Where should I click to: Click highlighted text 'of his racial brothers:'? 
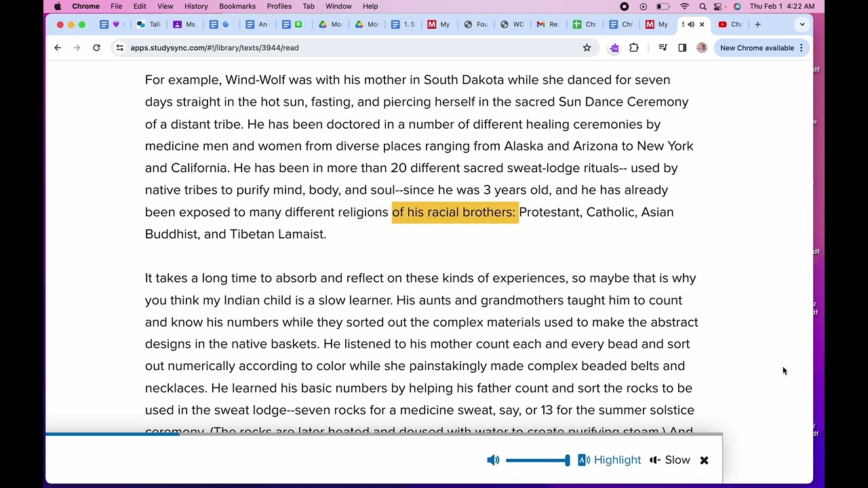click(x=454, y=212)
